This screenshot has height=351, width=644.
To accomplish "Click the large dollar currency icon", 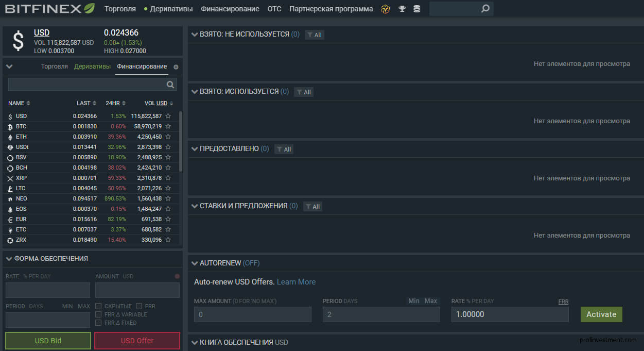I will [x=18, y=41].
